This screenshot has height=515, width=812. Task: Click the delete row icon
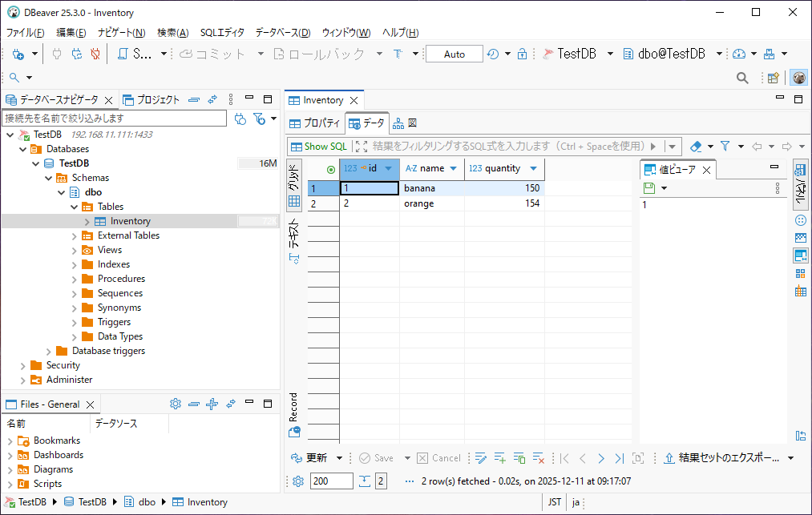[x=539, y=458]
